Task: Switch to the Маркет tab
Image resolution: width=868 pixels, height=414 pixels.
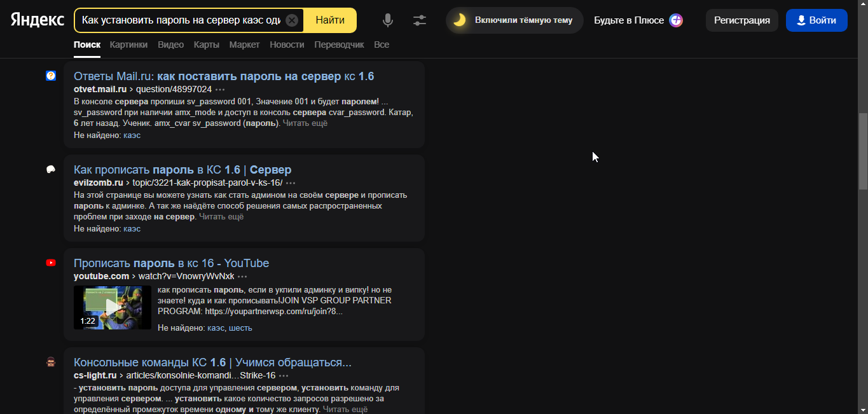Action: coord(245,45)
